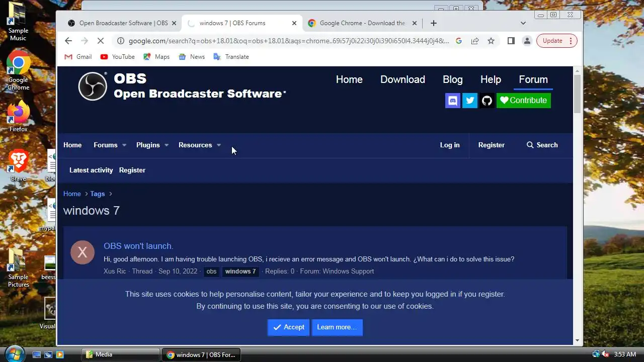The width and height of the screenshot is (644, 362).
Task: Open Latest activity sub-navigation link
Action: (x=91, y=170)
